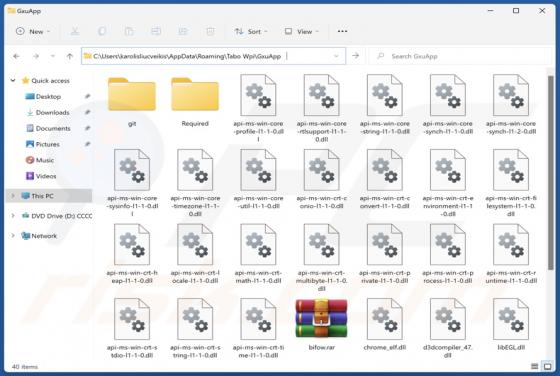Select libEGL.dll file

[x=511, y=325]
